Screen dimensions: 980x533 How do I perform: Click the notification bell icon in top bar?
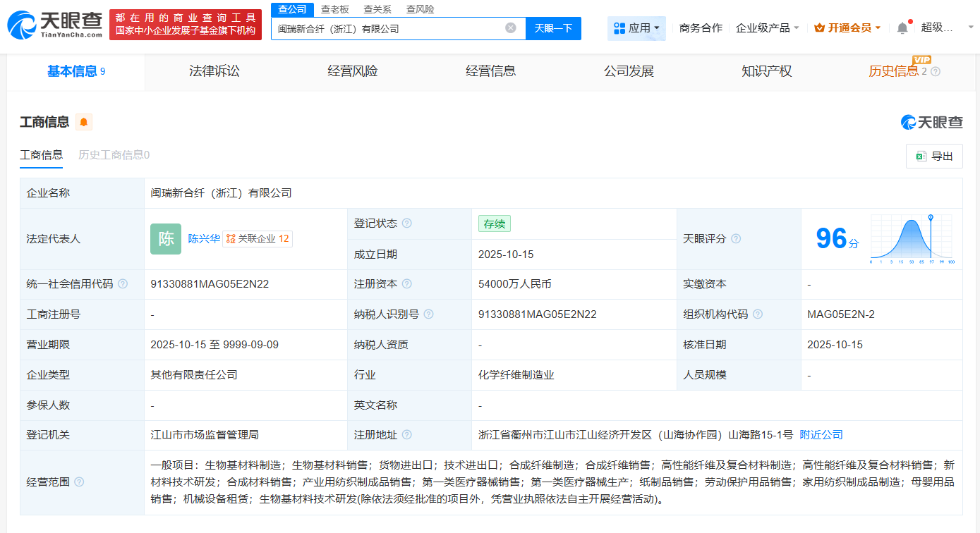coord(902,26)
